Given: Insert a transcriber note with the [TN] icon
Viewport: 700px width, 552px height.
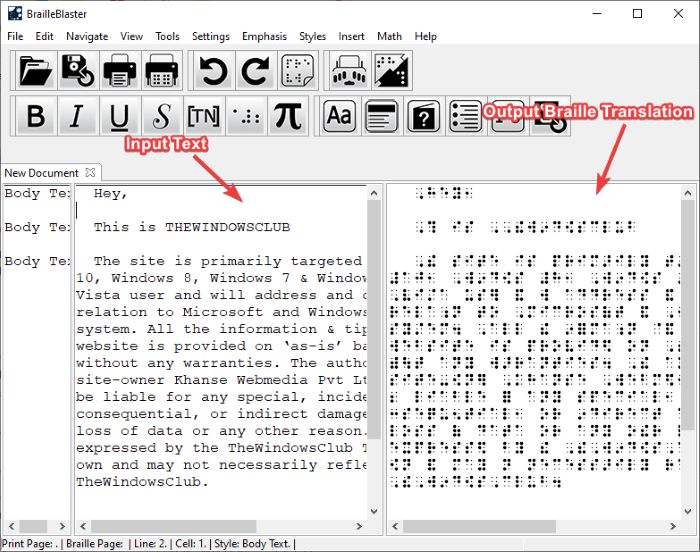Looking at the screenshot, I should (x=204, y=116).
